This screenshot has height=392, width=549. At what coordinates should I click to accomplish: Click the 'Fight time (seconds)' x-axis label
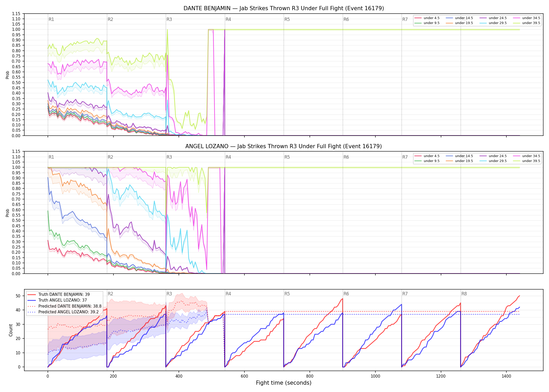(284, 383)
